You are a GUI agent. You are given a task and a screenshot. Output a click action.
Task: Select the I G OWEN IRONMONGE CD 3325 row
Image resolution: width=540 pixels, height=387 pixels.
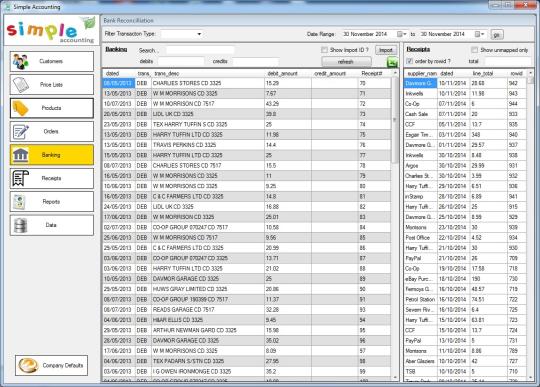(x=247, y=372)
